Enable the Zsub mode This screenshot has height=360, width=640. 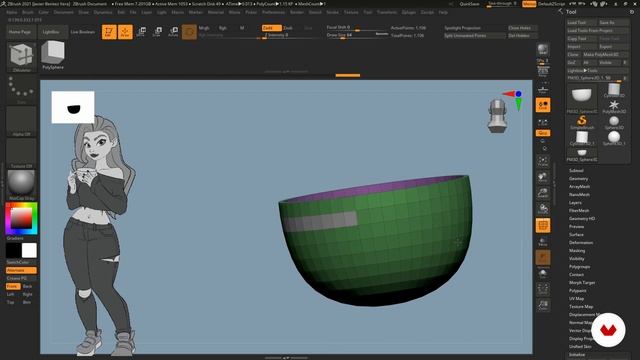click(x=288, y=28)
